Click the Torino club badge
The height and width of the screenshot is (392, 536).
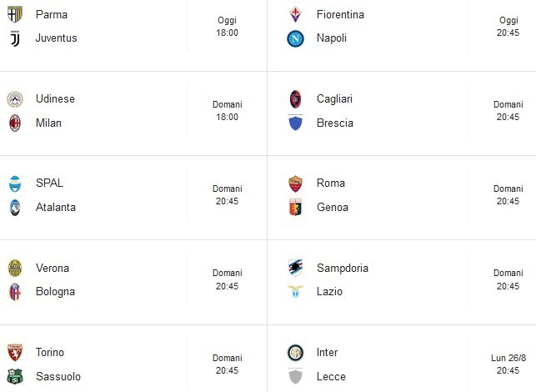tap(15, 352)
